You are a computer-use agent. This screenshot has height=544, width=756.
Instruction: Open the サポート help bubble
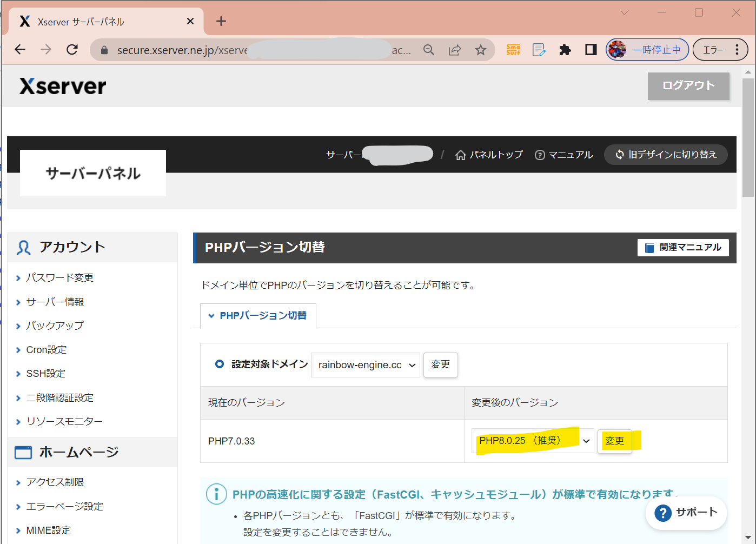pos(686,513)
